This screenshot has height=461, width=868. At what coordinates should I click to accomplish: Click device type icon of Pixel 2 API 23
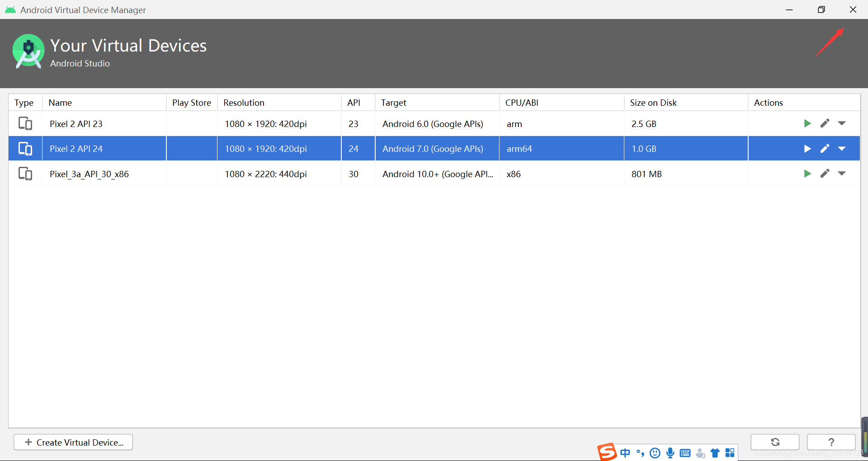click(25, 123)
